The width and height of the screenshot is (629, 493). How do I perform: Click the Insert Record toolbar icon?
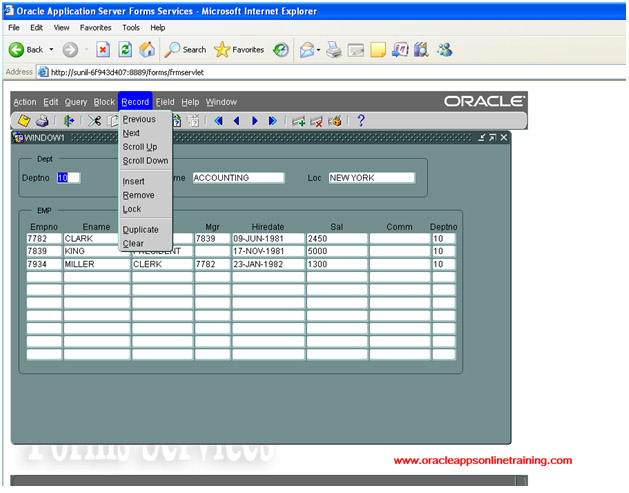pos(298,121)
